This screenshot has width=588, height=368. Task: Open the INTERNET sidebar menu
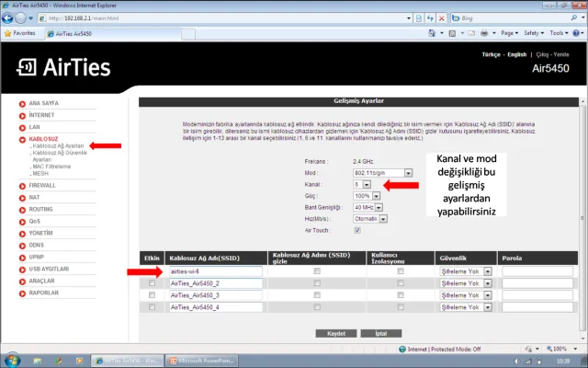click(41, 115)
